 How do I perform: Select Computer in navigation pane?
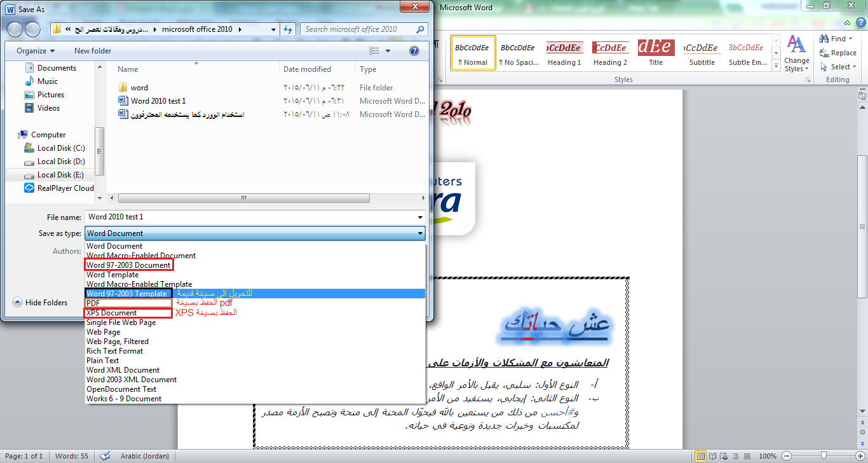(x=42, y=135)
